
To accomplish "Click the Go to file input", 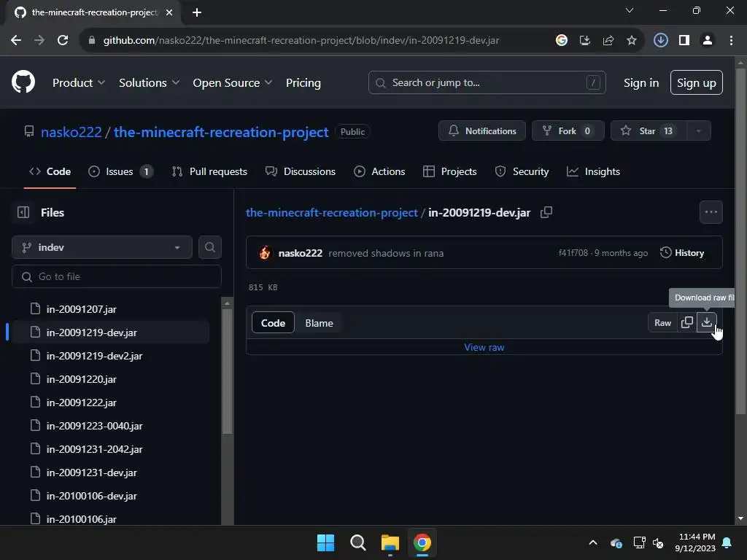I will coord(117,276).
